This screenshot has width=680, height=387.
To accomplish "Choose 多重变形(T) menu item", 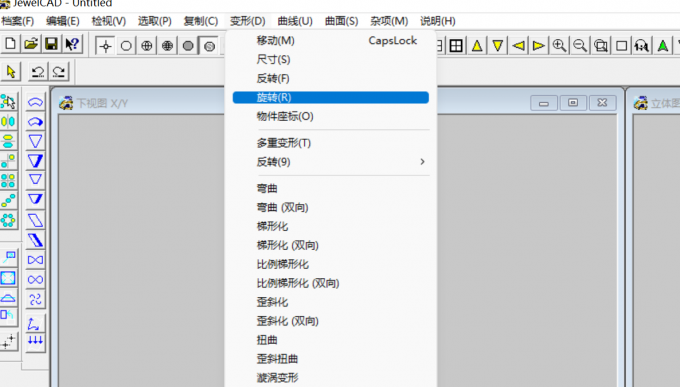I will pos(331,143).
